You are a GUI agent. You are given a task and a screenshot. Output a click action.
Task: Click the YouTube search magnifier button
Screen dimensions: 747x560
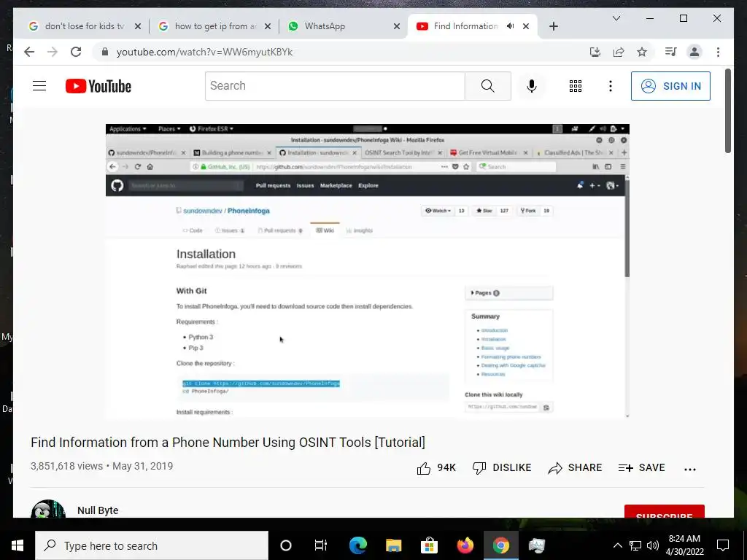pyautogui.click(x=487, y=86)
